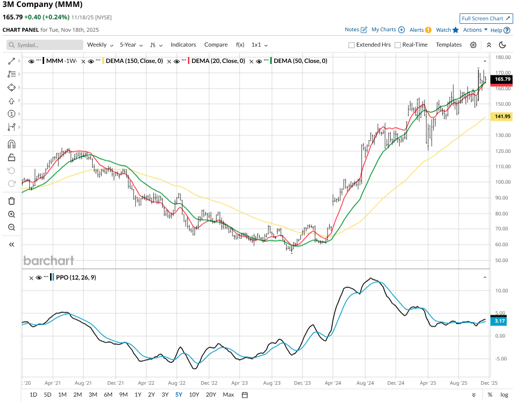
Task: Click the lock drawings icon
Action: click(11, 158)
